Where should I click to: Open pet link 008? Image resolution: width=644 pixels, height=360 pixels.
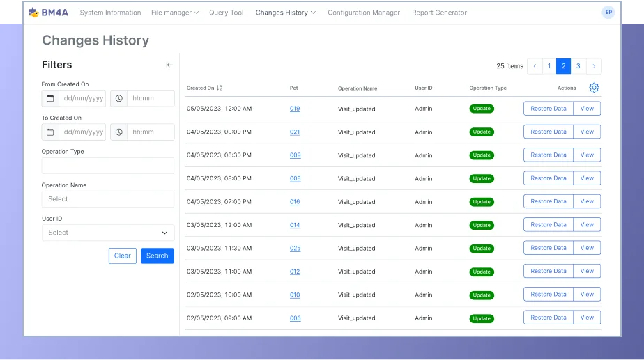(x=296, y=178)
